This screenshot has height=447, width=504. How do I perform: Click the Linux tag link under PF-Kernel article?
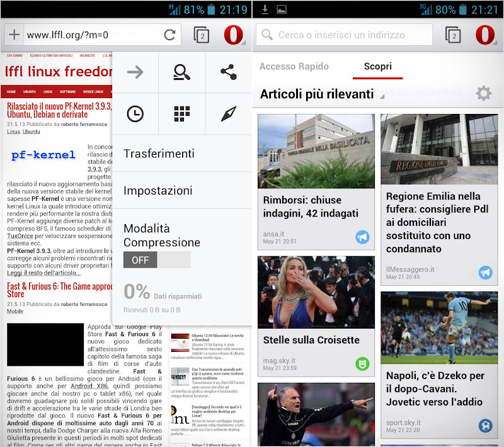click(x=13, y=132)
